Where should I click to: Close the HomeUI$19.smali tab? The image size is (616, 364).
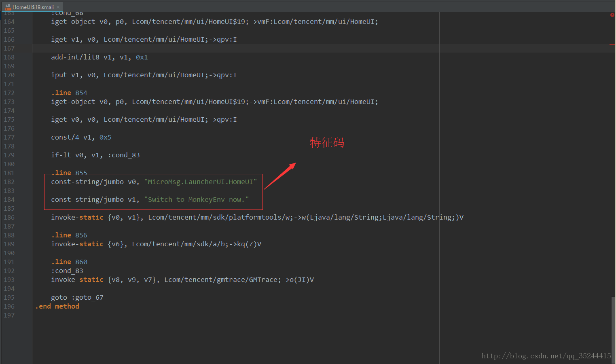pos(58,7)
